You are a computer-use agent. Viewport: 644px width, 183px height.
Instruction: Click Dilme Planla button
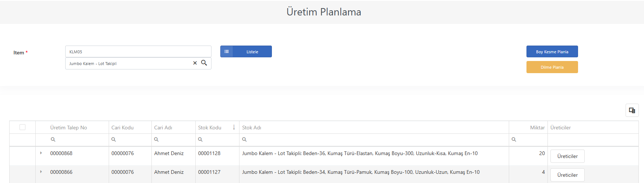(x=552, y=67)
